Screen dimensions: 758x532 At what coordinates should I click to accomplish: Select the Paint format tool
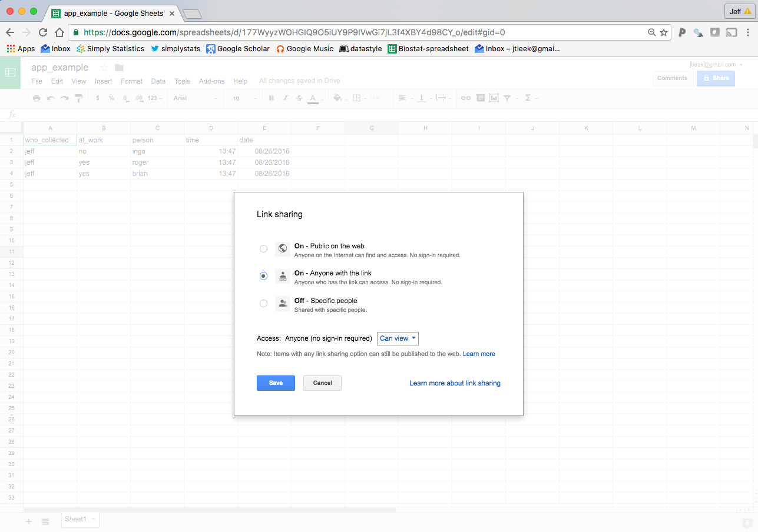point(79,98)
